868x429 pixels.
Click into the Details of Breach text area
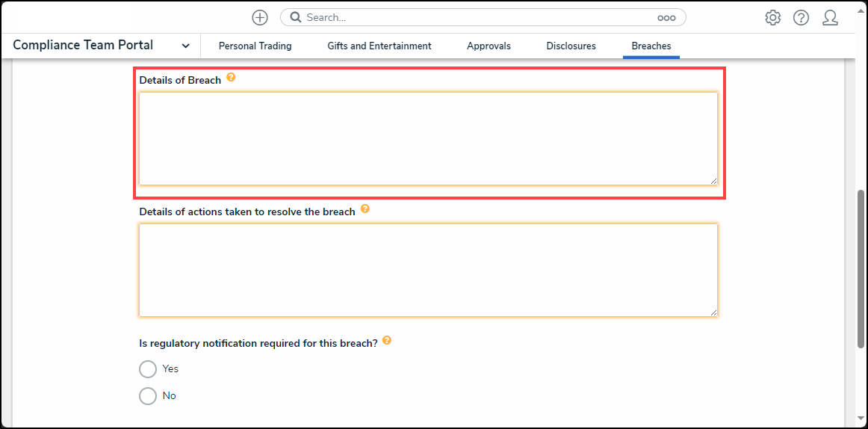427,138
